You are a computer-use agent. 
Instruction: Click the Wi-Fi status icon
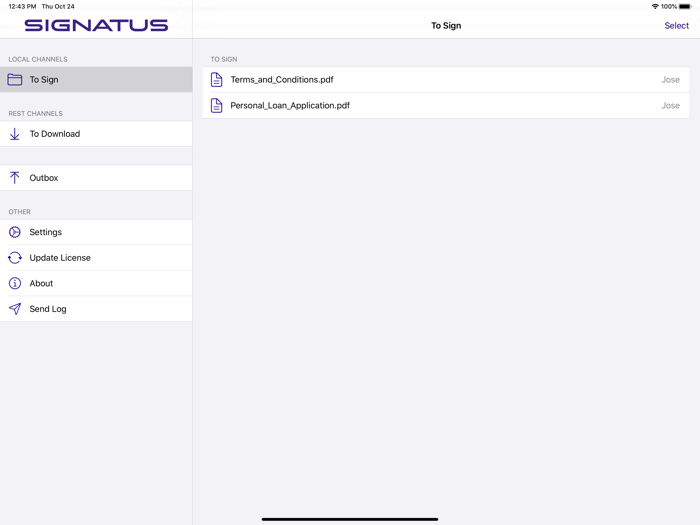coord(655,6)
